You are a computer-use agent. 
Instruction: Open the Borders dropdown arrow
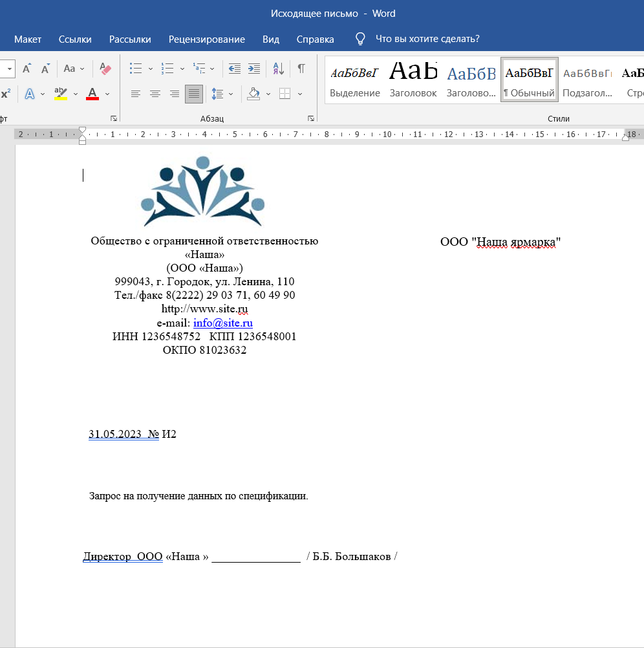click(299, 94)
